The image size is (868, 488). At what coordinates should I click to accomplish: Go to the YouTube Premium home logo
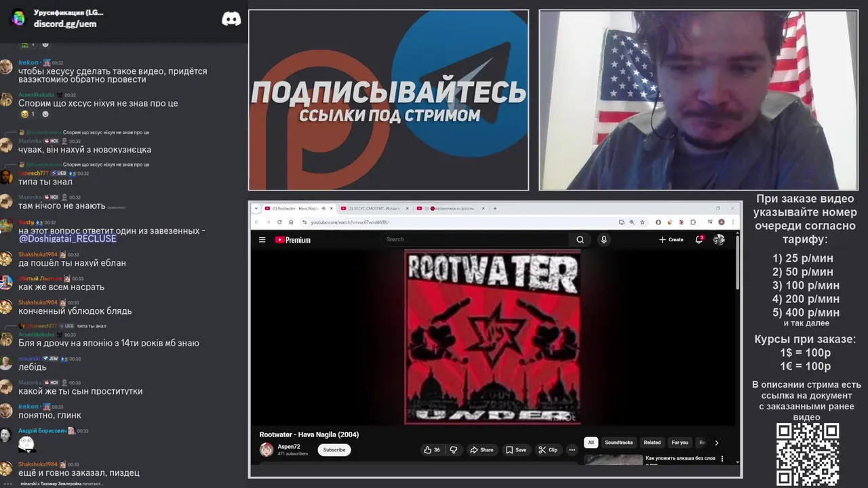pyautogui.click(x=292, y=239)
